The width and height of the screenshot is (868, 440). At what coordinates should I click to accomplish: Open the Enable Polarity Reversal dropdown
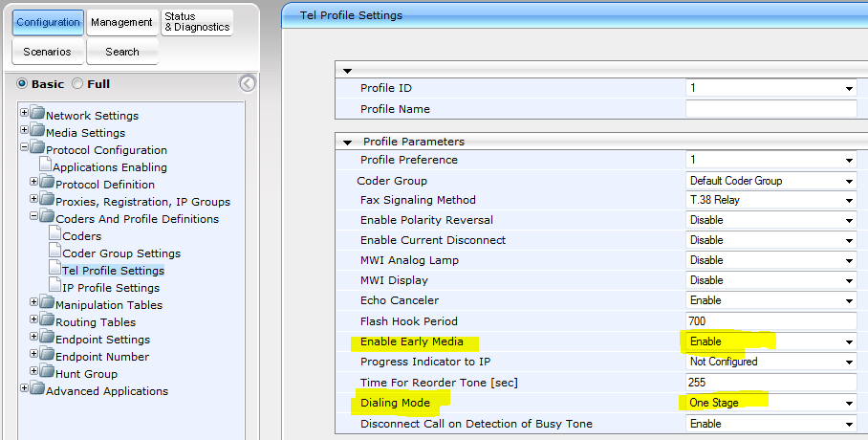click(771, 220)
